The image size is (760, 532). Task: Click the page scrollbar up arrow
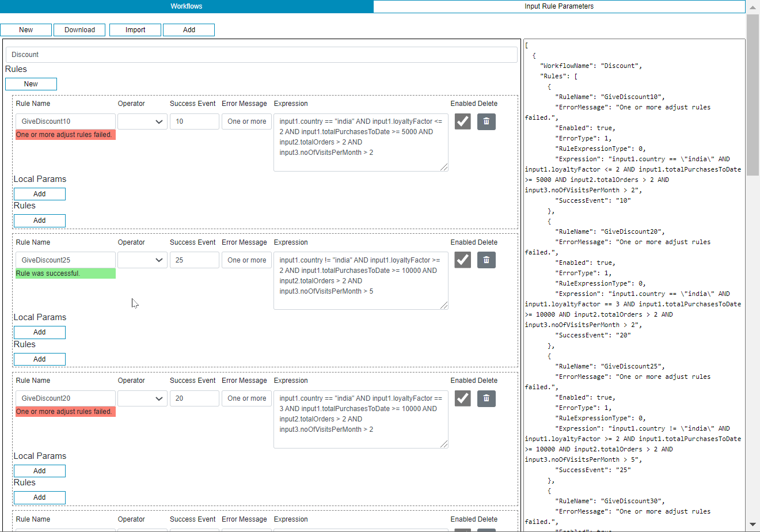[753, 7]
